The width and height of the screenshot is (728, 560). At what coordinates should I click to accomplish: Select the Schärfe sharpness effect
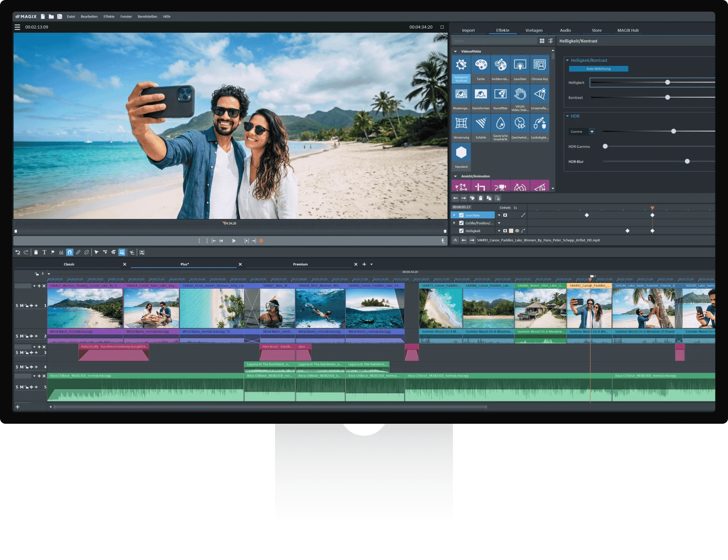tap(481, 127)
